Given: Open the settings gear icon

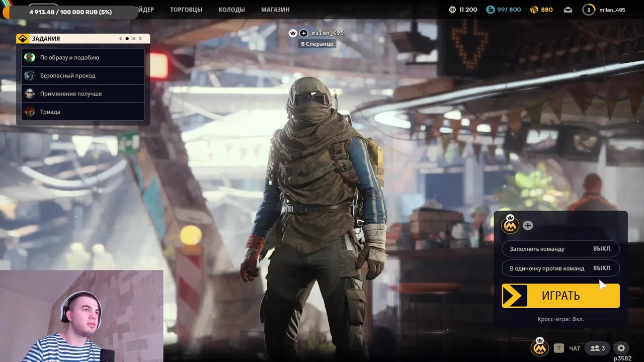Looking at the screenshot, I should click(x=621, y=348).
